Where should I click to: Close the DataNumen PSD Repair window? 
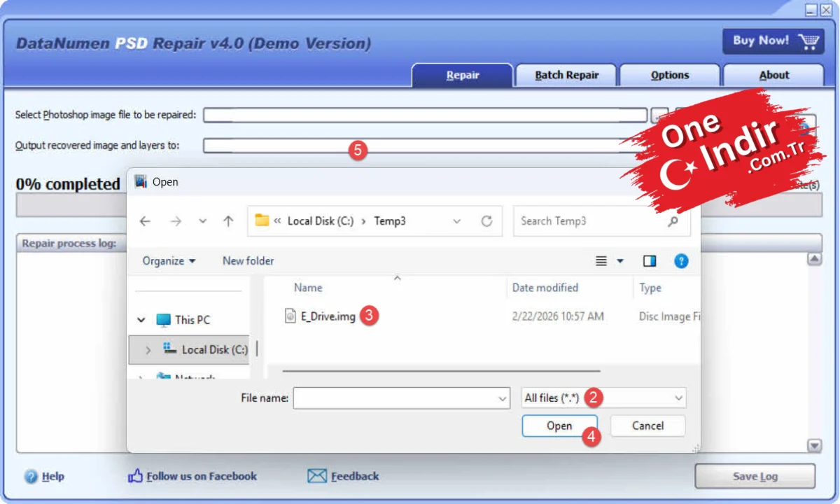[x=826, y=9]
